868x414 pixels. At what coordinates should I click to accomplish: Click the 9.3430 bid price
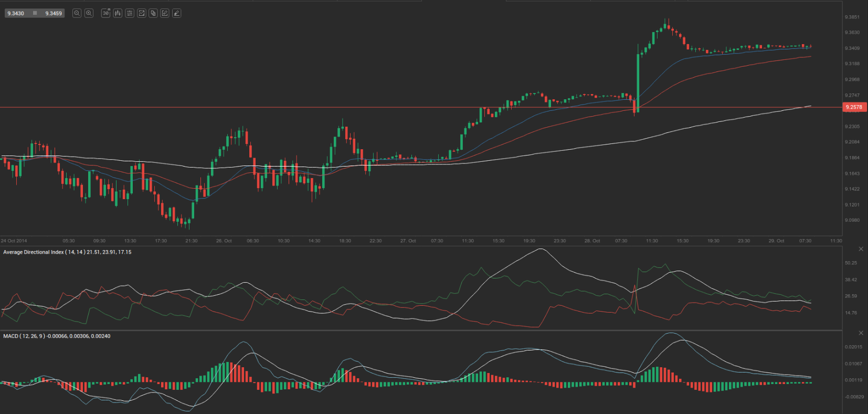pos(16,13)
